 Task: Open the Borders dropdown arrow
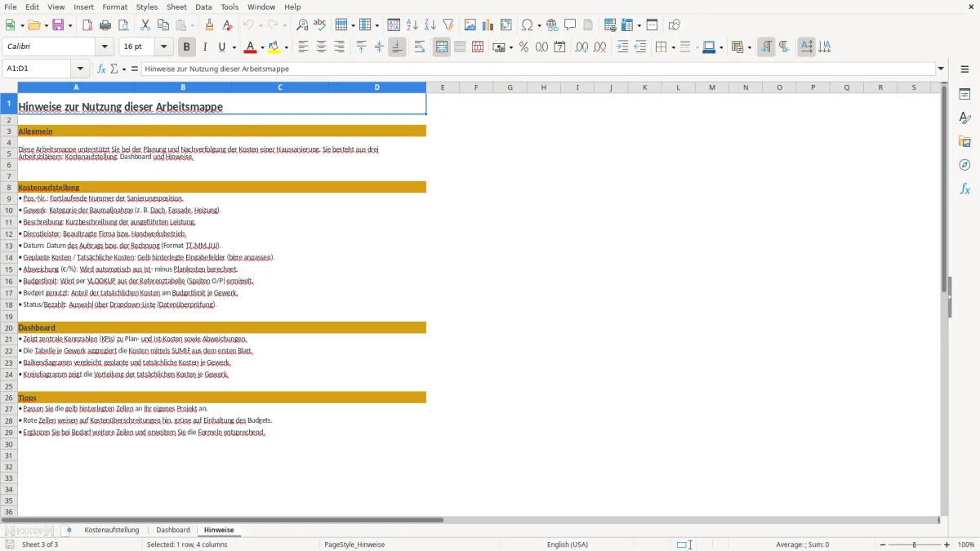[x=673, y=47]
